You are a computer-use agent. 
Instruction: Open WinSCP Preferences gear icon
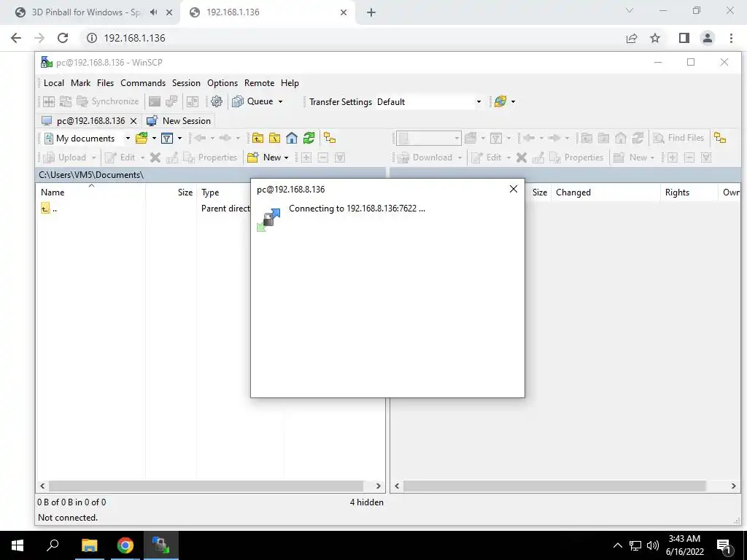click(216, 101)
